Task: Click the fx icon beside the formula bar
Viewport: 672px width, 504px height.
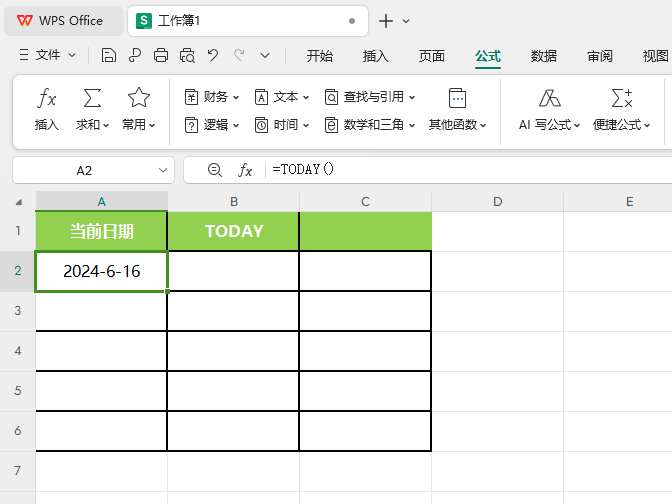Action: click(x=245, y=170)
